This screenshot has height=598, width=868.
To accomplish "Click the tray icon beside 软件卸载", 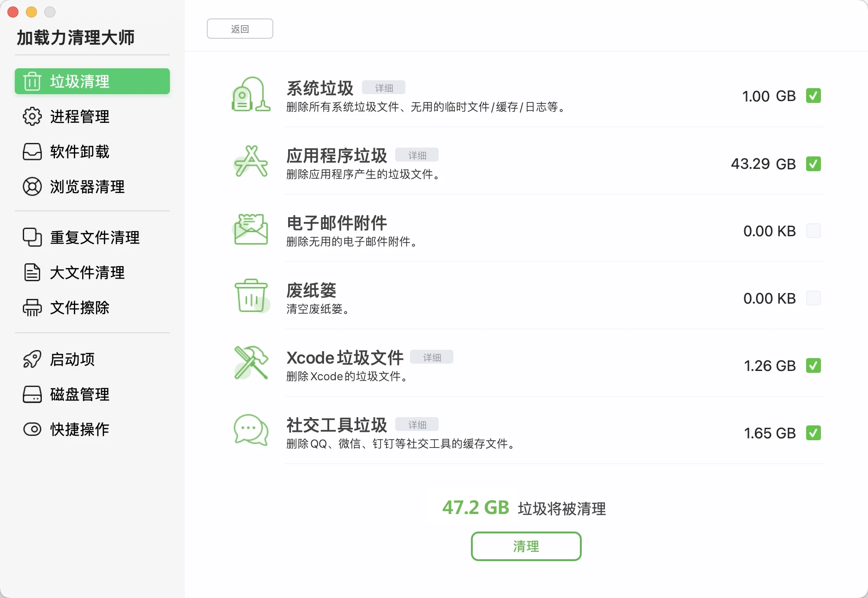I will point(32,151).
